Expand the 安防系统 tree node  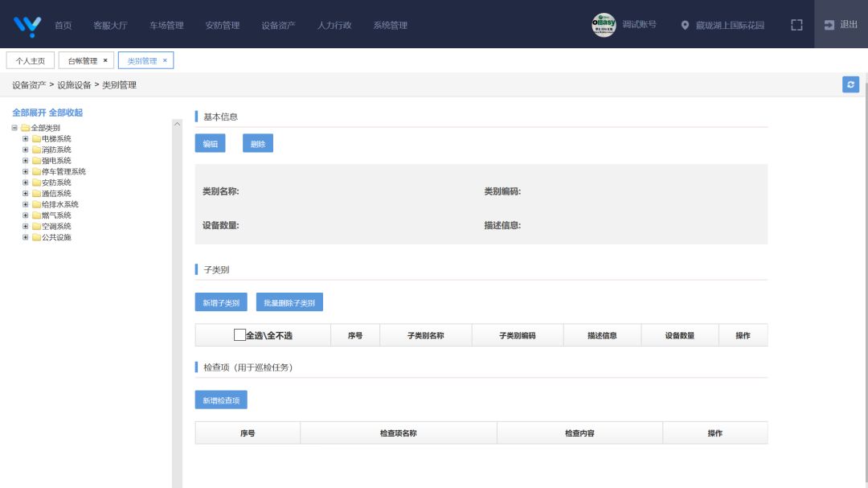(27, 182)
